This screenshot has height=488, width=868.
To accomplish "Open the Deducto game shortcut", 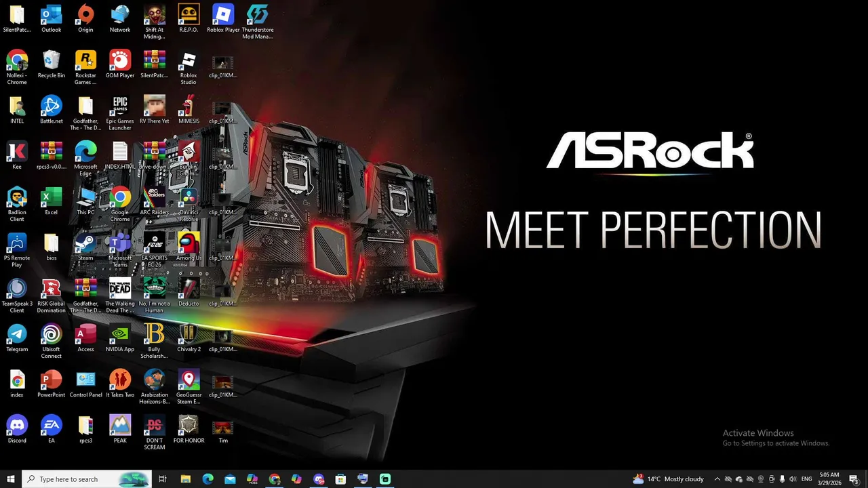I will [x=189, y=292].
